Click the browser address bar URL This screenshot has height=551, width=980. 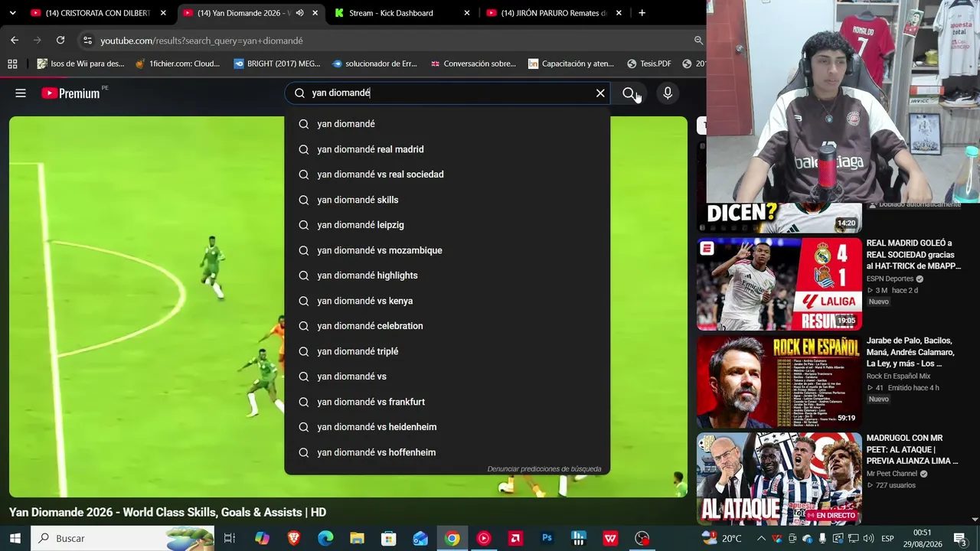tap(201, 41)
